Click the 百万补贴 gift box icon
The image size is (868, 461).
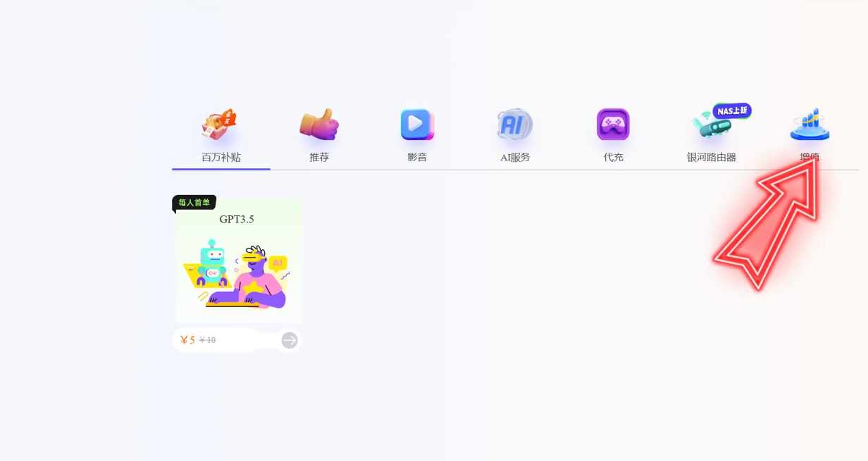(x=220, y=125)
